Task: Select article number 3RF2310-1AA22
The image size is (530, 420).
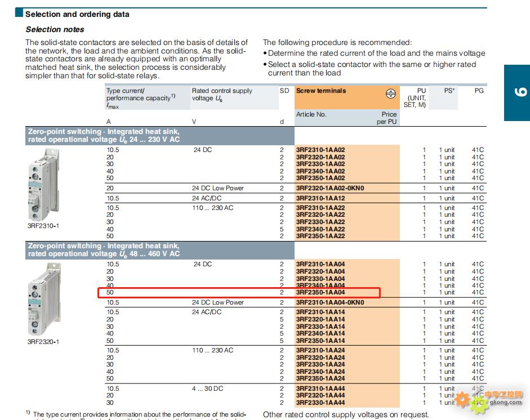Action: point(320,208)
